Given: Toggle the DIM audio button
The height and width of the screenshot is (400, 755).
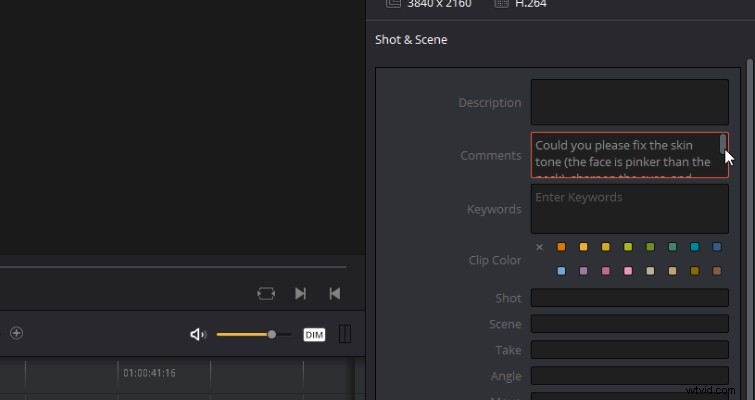Looking at the screenshot, I should 314,335.
